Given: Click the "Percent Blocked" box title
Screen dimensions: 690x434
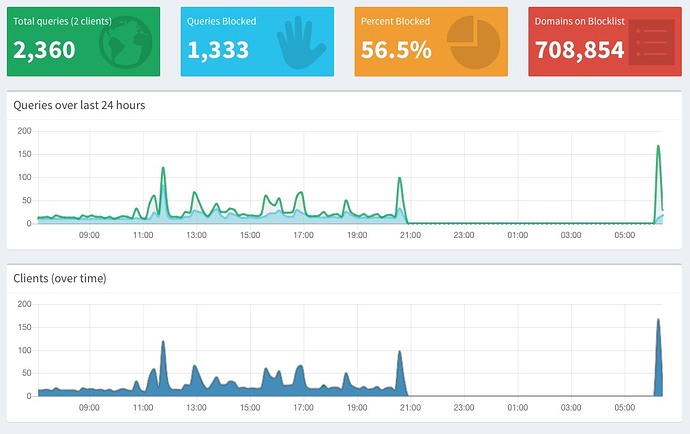Looking at the screenshot, I should pyautogui.click(x=396, y=21).
